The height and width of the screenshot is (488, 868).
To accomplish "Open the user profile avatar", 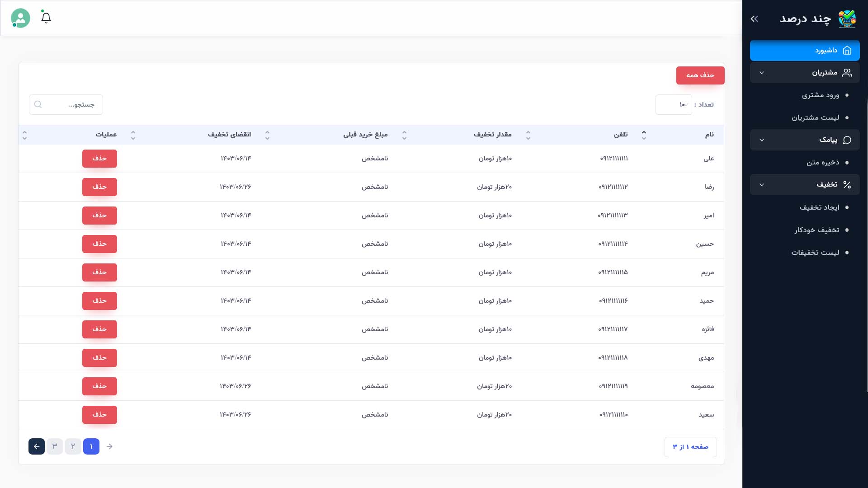I will click(x=20, y=18).
